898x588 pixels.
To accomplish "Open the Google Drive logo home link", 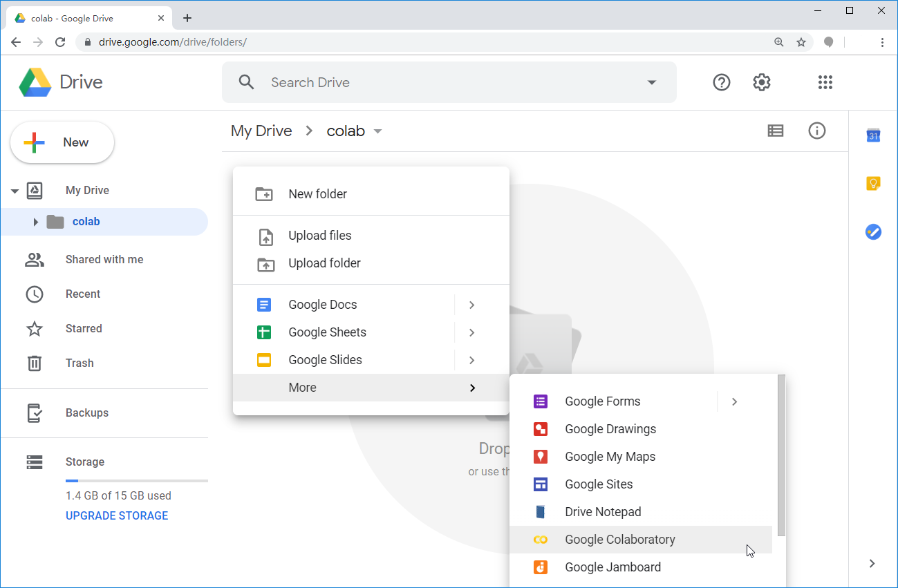I will (61, 82).
